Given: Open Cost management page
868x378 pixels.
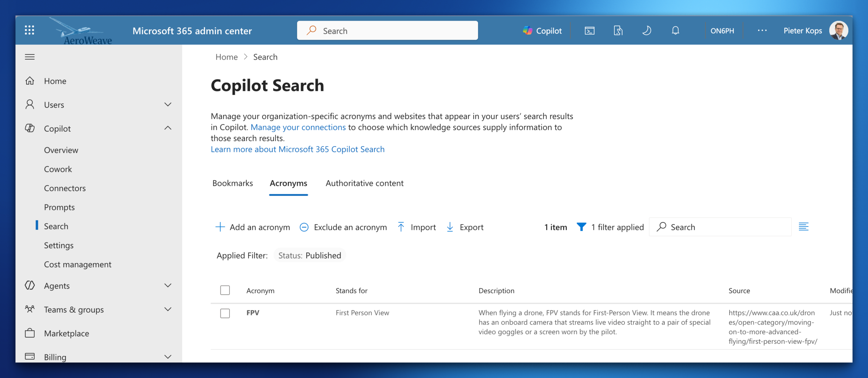Looking at the screenshot, I should tap(78, 264).
